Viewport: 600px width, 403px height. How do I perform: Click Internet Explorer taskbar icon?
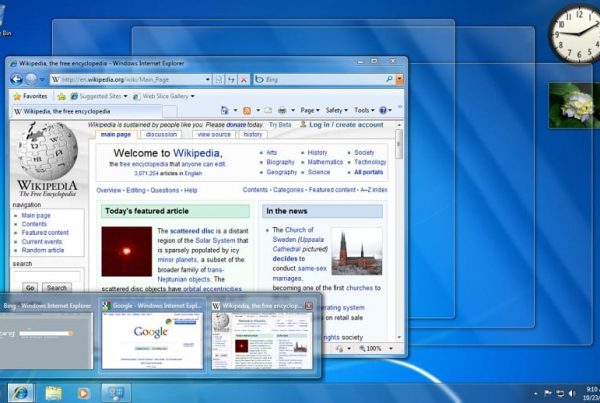pos(21,393)
